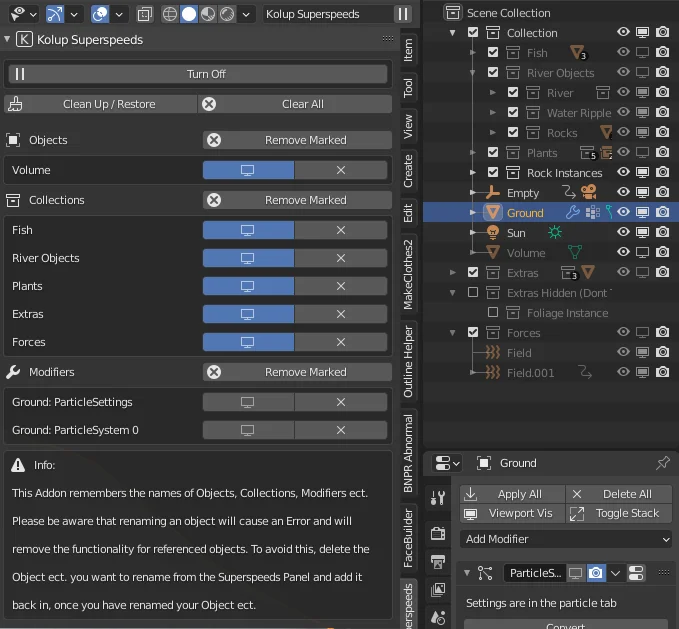Image resolution: width=679 pixels, height=629 pixels.
Task: Open the Tool sidebar tab
Action: pos(408,87)
